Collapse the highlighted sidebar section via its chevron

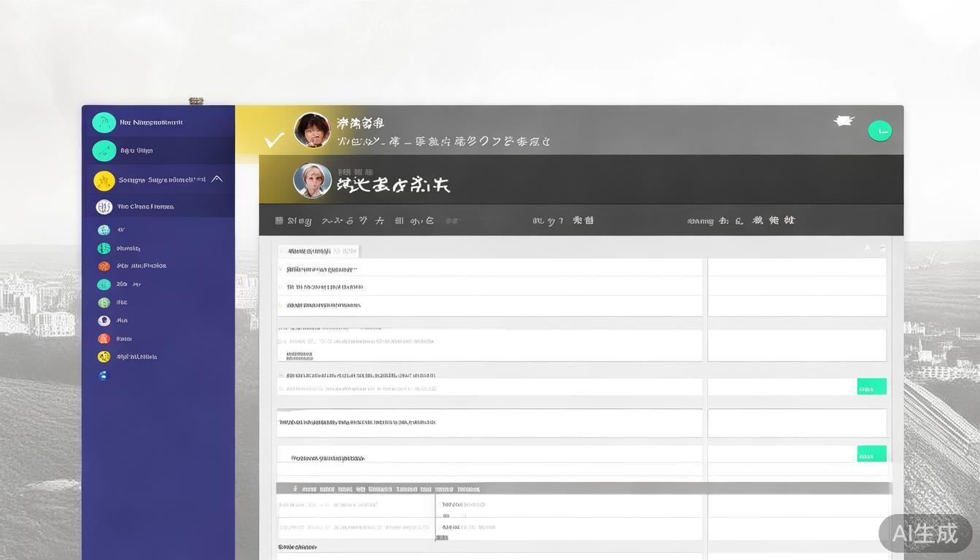pos(217,178)
